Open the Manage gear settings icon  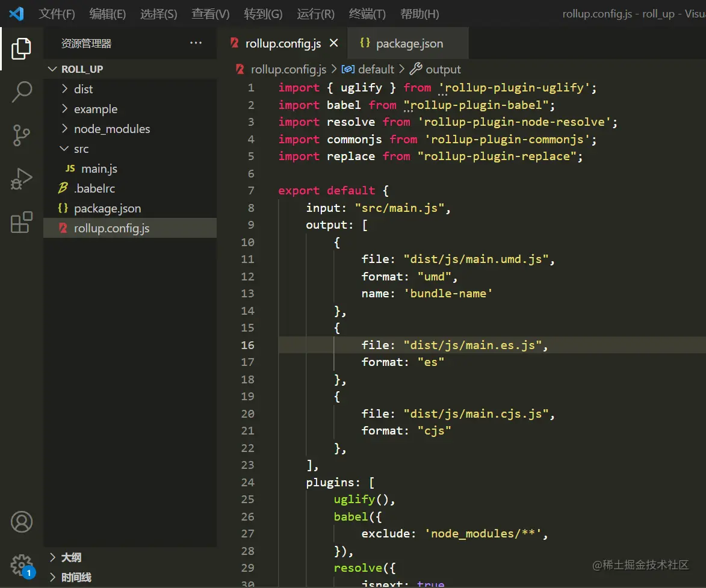point(20,564)
